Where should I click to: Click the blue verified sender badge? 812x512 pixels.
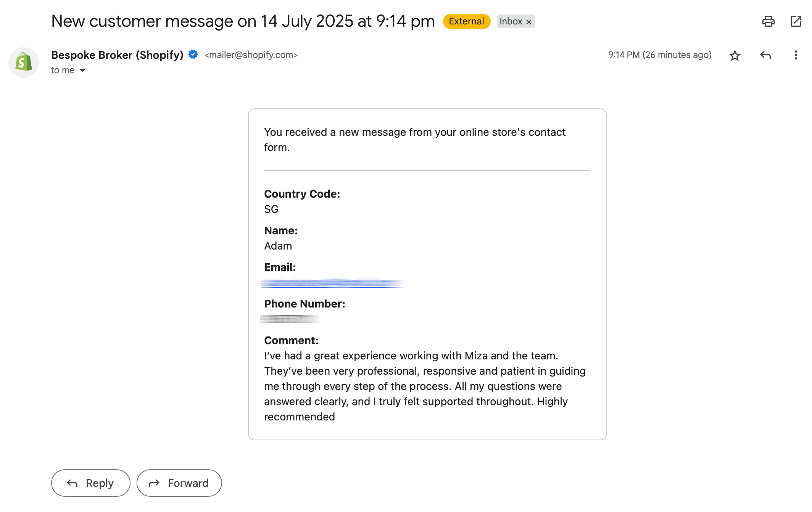click(193, 55)
